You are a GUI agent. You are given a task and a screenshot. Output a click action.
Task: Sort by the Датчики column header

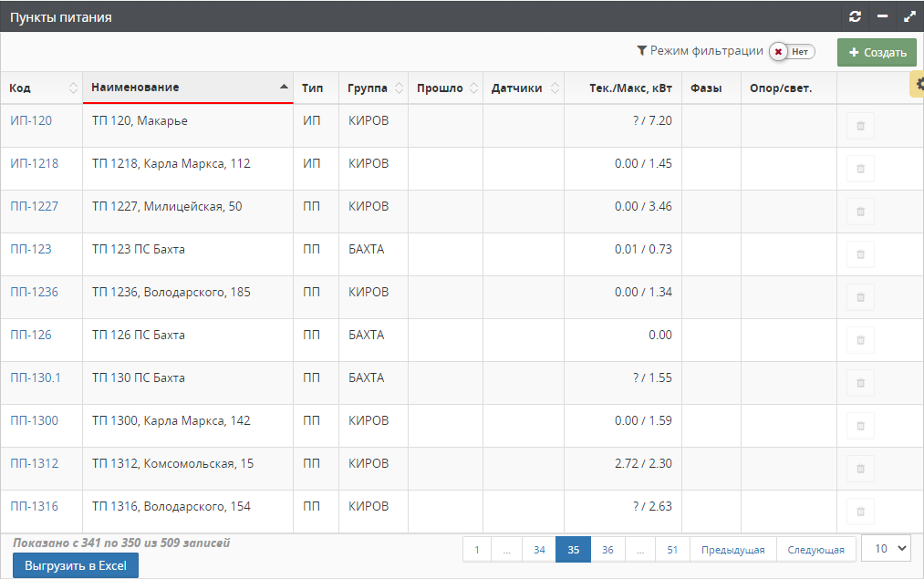click(x=523, y=88)
